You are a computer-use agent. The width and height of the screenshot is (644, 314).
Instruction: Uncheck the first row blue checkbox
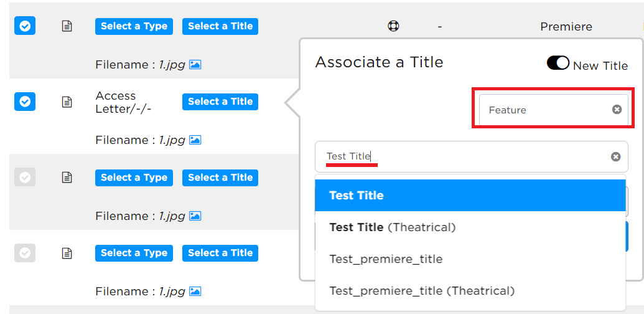[x=25, y=26]
